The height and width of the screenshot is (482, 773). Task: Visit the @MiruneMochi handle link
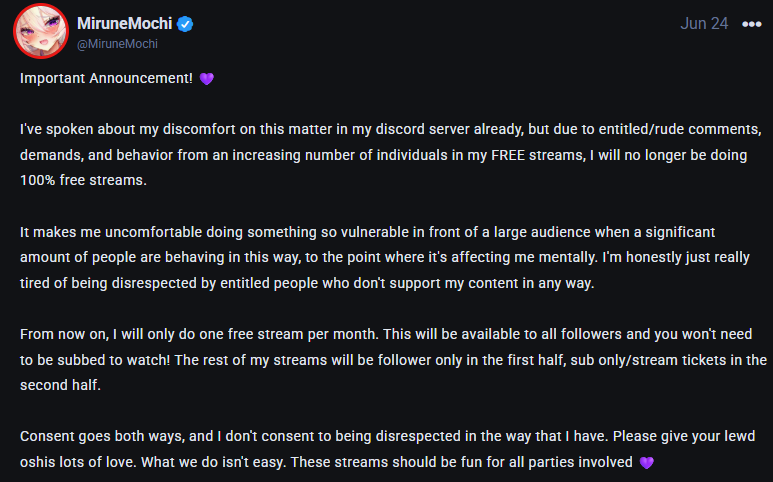(x=117, y=44)
